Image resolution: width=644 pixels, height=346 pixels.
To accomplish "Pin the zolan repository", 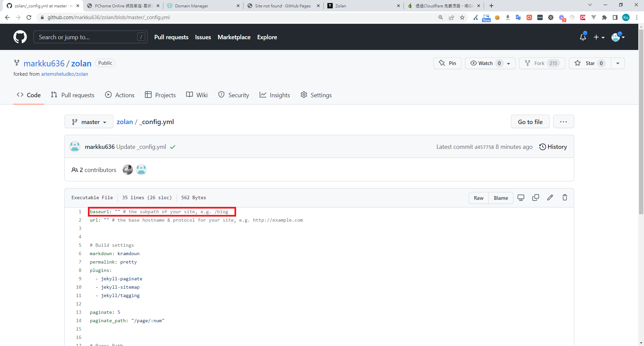I will (x=447, y=63).
